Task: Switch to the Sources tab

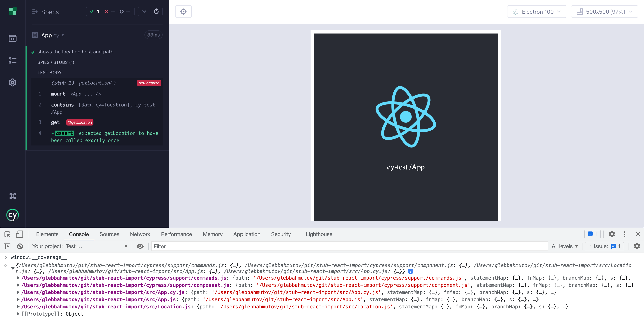Action: click(109, 234)
